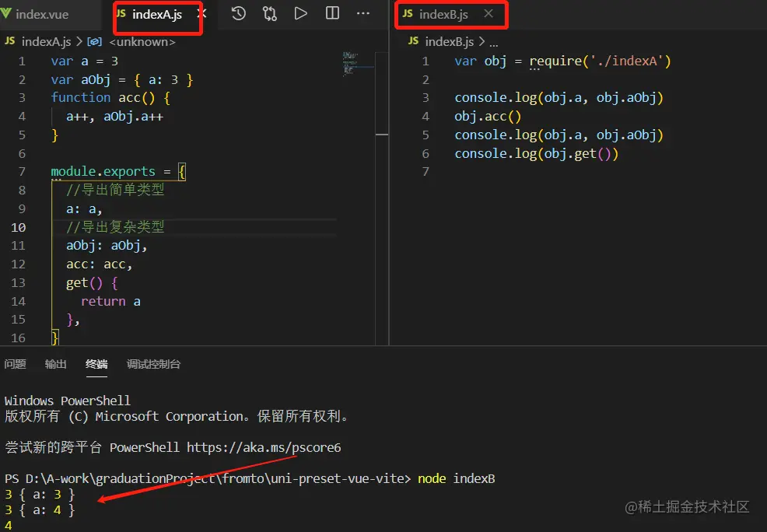Image resolution: width=767 pixels, height=532 pixels.
Task: Open the 输出 panel tab
Action: click(x=55, y=364)
